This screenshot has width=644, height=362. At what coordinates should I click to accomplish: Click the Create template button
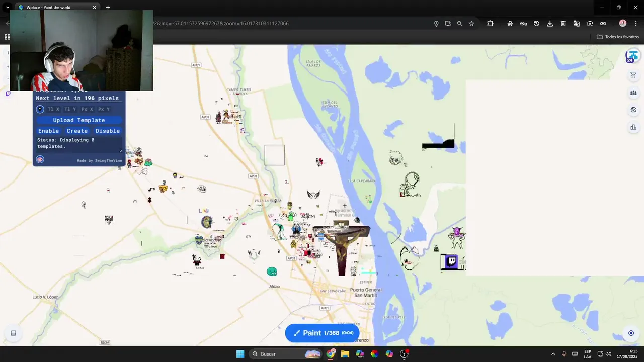tap(77, 131)
